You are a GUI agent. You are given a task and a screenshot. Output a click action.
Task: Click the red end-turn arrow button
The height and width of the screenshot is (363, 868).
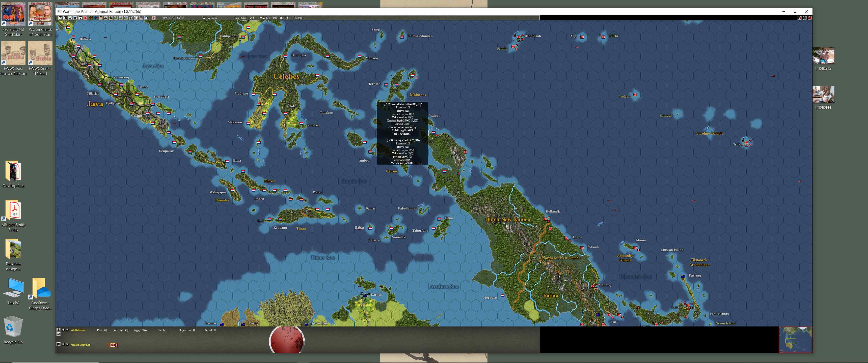tap(154, 18)
